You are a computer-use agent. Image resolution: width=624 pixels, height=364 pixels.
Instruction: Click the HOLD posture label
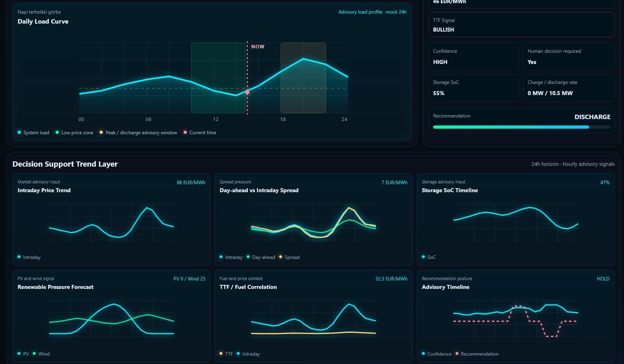603,279
